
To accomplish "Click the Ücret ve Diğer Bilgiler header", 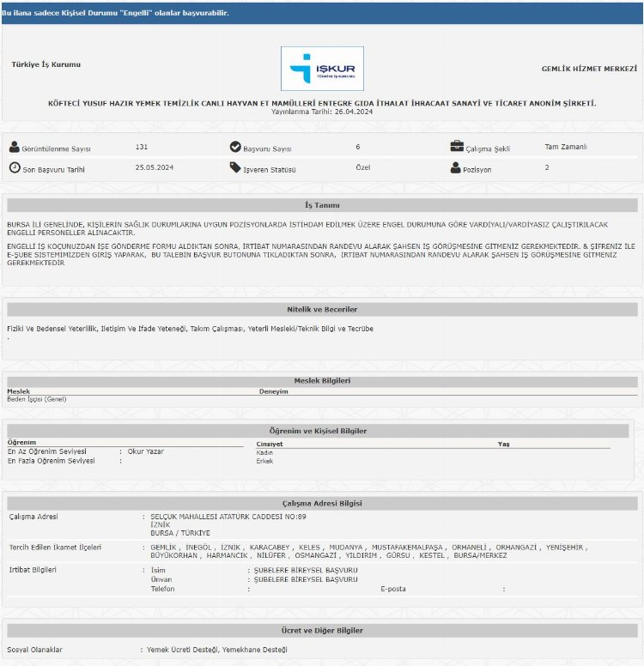I will tap(322, 631).
